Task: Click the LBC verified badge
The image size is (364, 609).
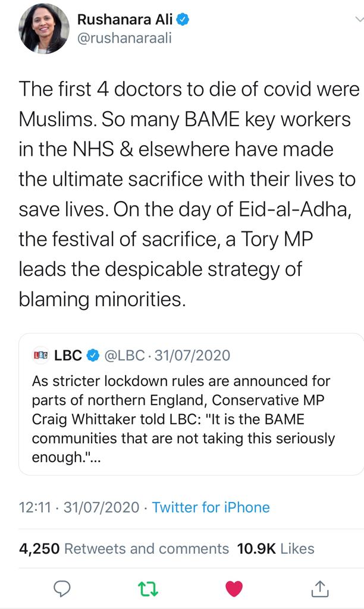Action: (x=93, y=356)
